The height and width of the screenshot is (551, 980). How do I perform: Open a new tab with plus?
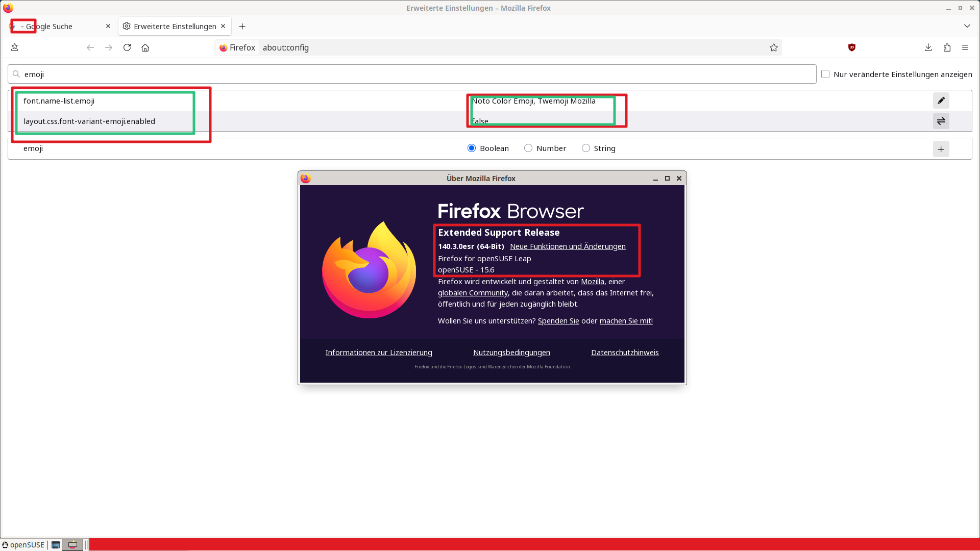(x=242, y=26)
